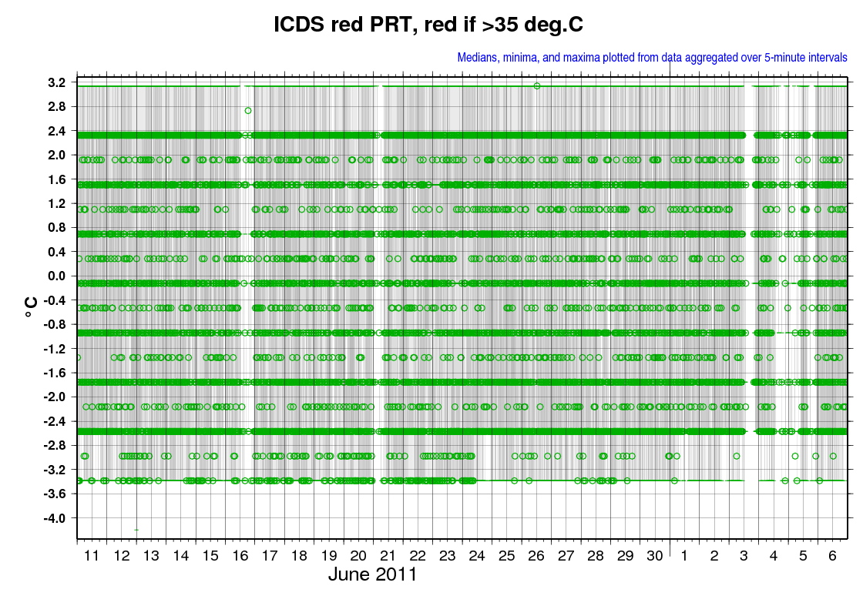The image size is (863, 616).
Task: Click the x-axis day label 3 after 30
Action: pyautogui.click(x=744, y=556)
